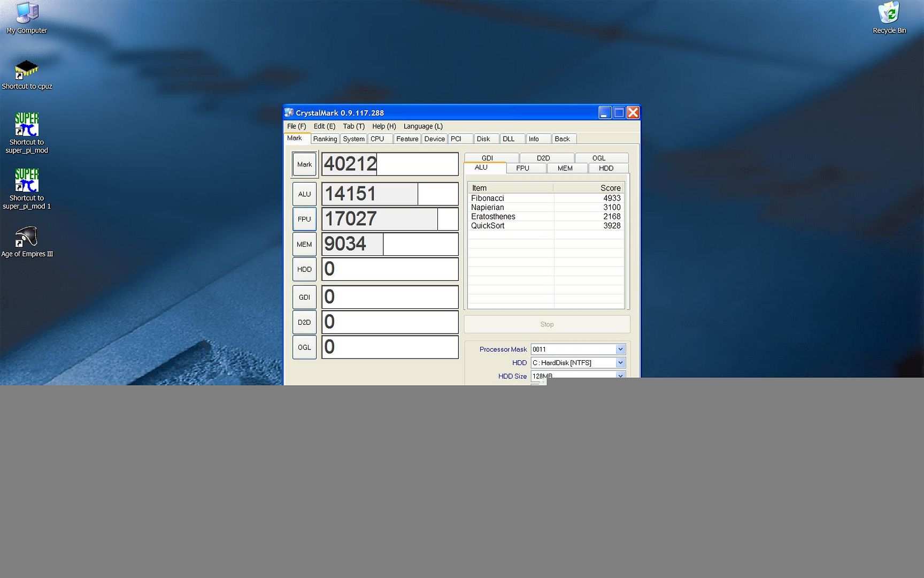924x578 pixels.
Task: Click the total Mark score 40212
Action: [x=390, y=164]
